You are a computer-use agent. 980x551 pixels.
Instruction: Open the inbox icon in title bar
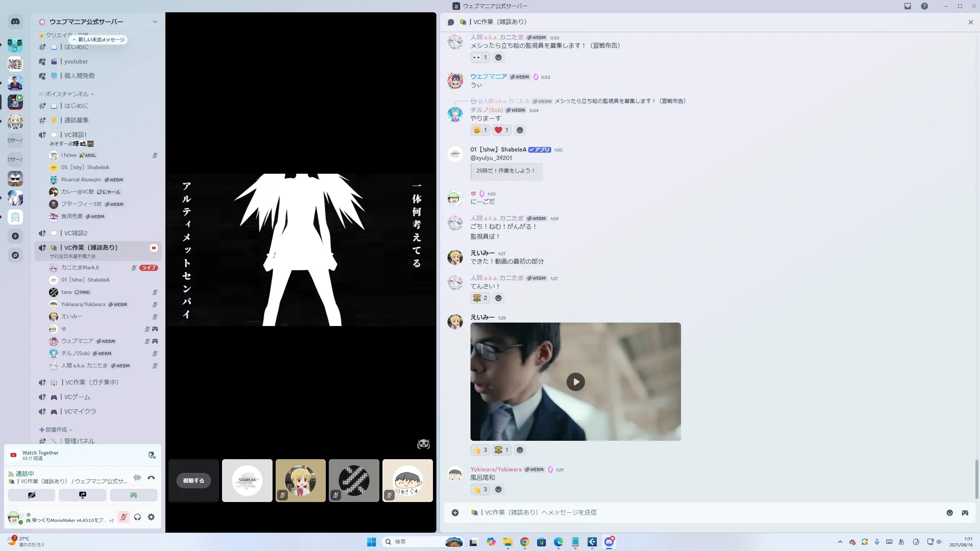click(x=908, y=6)
